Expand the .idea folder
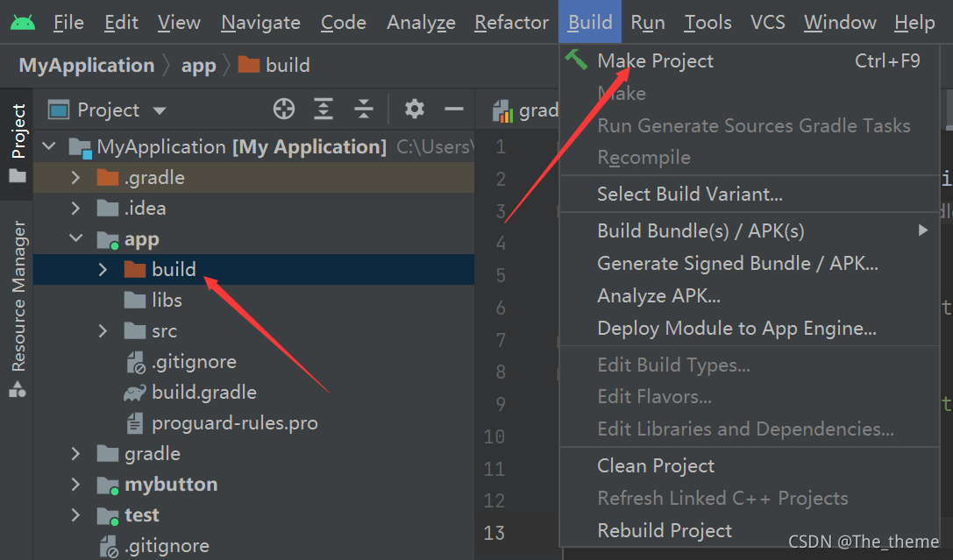 click(75, 209)
